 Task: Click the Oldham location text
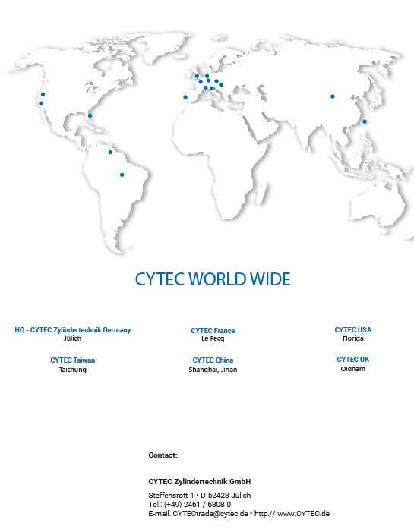(x=353, y=369)
